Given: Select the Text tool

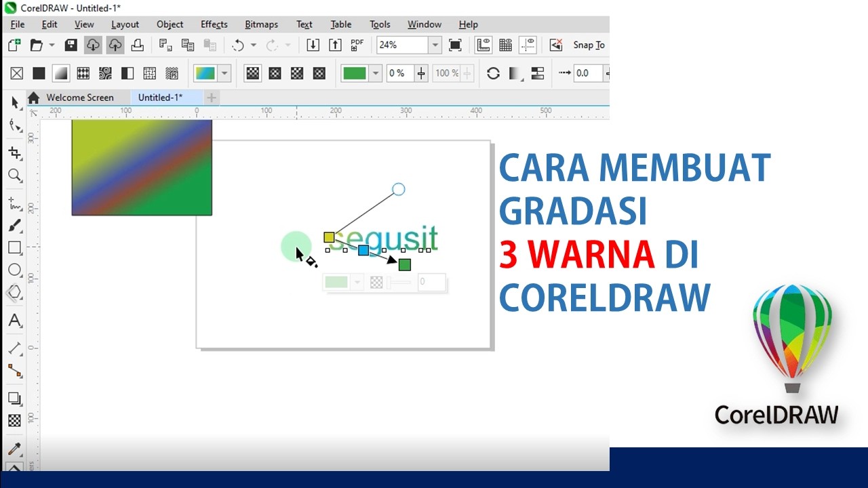Looking at the screenshot, I should [x=15, y=321].
